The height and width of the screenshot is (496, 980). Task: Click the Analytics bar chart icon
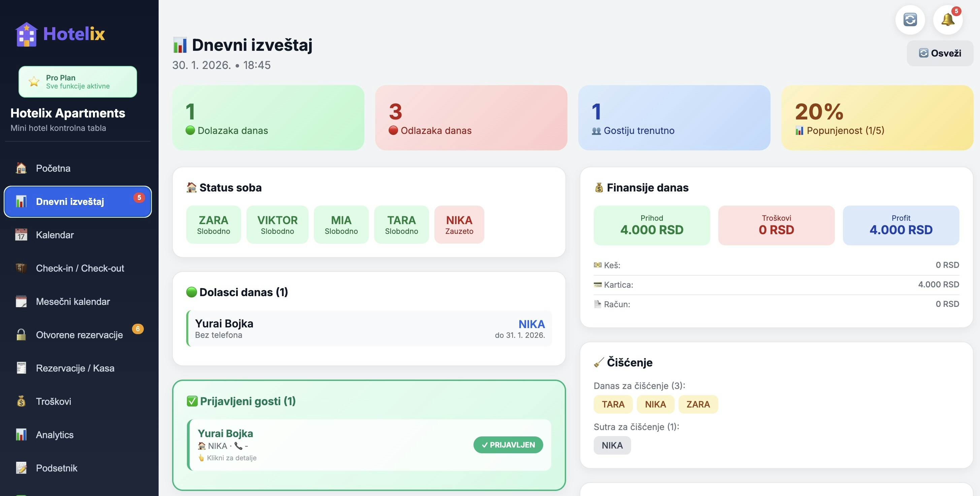pos(21,434)
